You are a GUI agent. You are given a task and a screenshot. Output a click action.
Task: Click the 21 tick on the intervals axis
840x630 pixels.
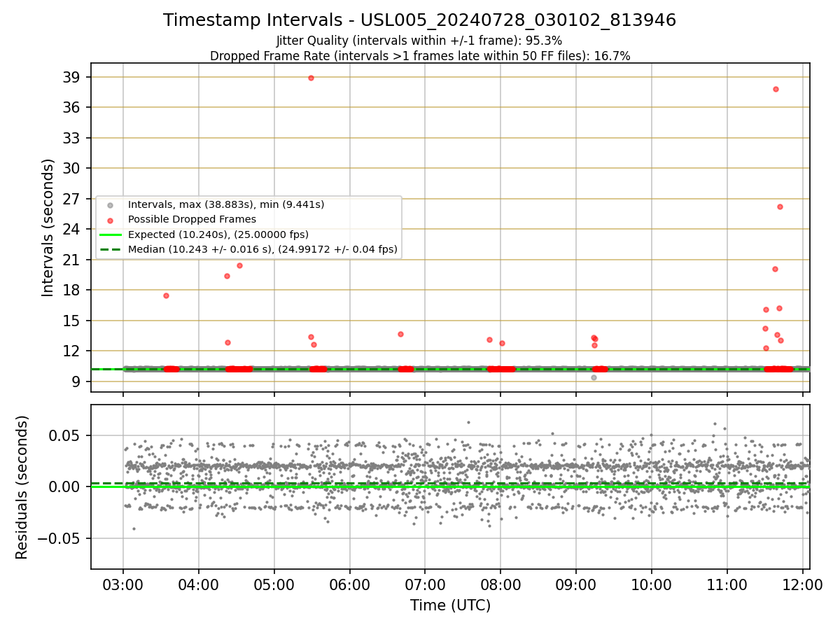point(72,260)
